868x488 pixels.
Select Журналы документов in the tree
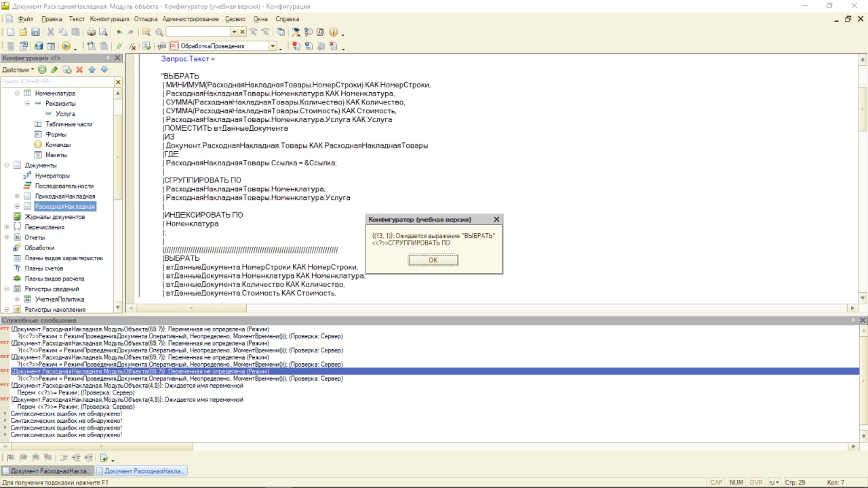(54, 217)
